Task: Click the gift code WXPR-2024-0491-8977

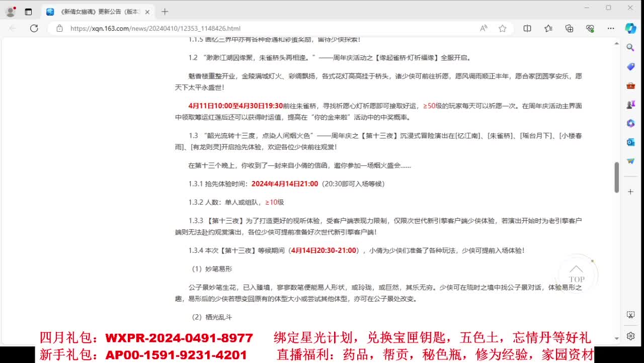Action: pyautogui.click(x=179, y=338)
